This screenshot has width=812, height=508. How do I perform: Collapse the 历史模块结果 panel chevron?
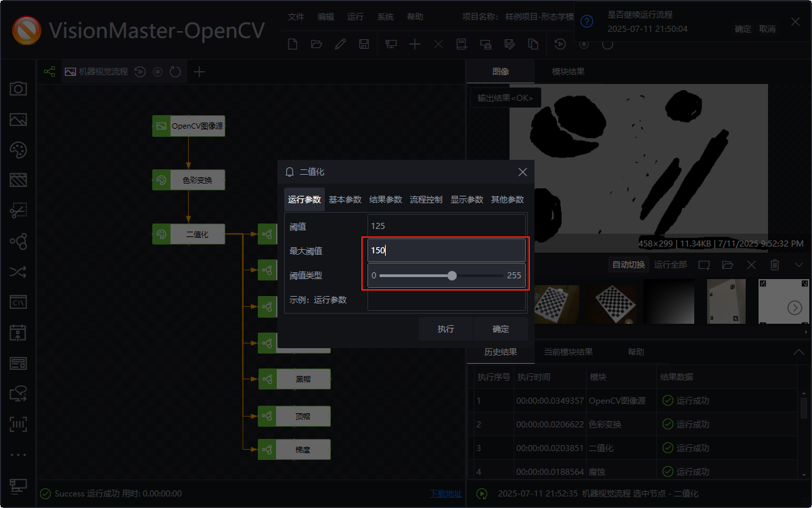(x=798, y=352)
